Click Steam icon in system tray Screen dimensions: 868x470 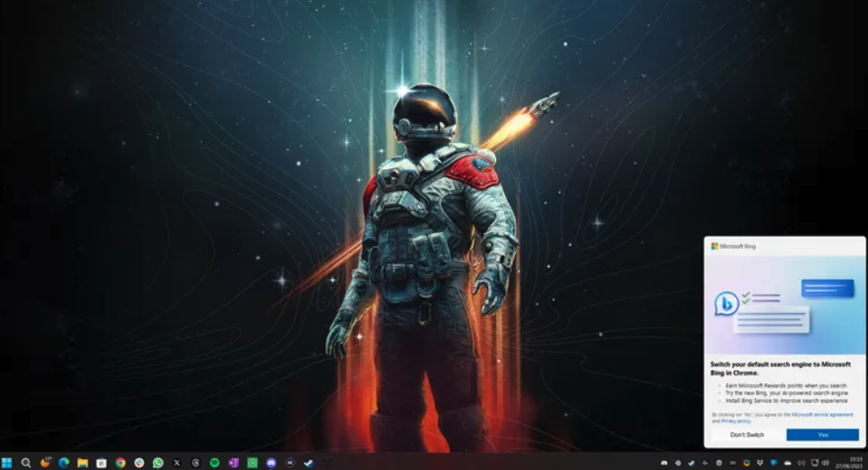(x=692, y=463)
